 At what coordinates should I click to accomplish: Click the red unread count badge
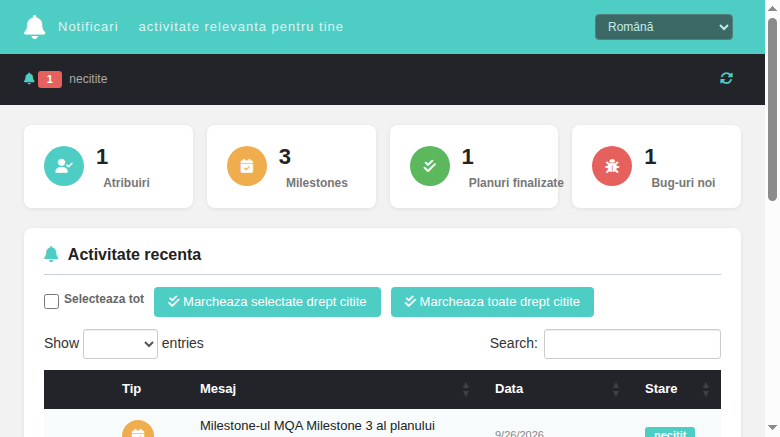point(50,79)
